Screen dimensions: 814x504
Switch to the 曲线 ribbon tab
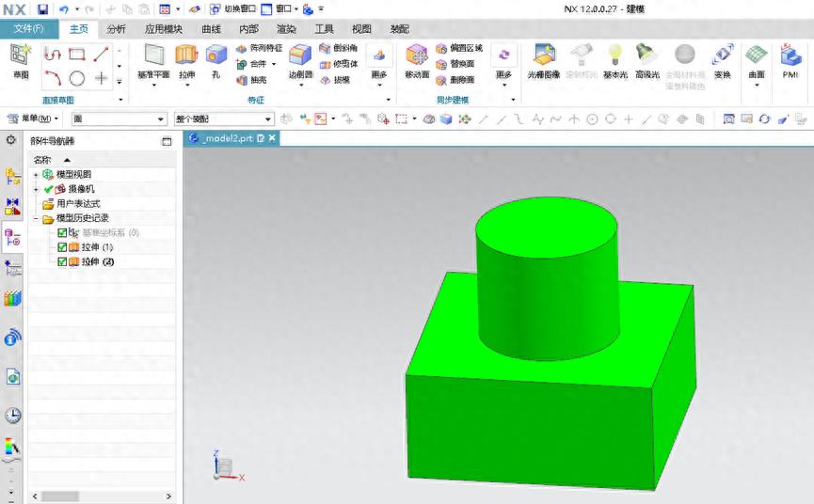tap(212, 29)
